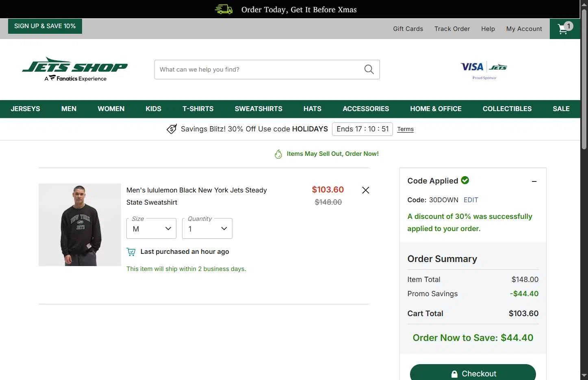
Task: Click the Ends countdown timer box
Action: tap(362, 129)
